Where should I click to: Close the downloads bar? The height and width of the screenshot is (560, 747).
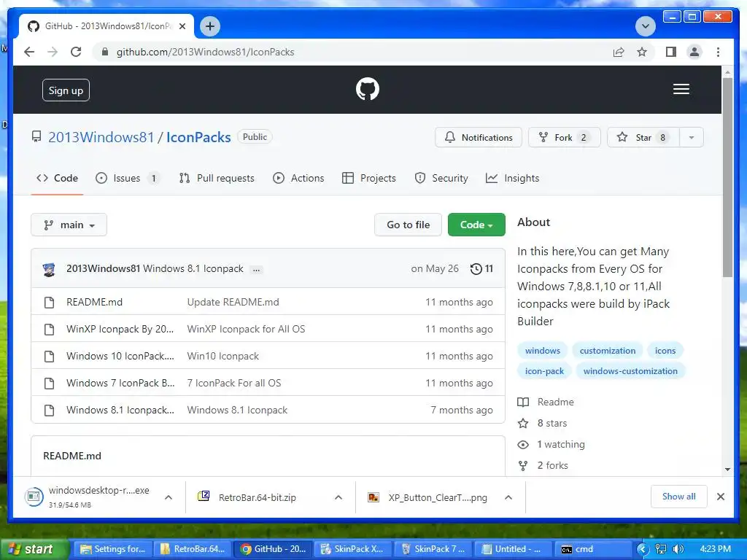[x=720, y=497]
